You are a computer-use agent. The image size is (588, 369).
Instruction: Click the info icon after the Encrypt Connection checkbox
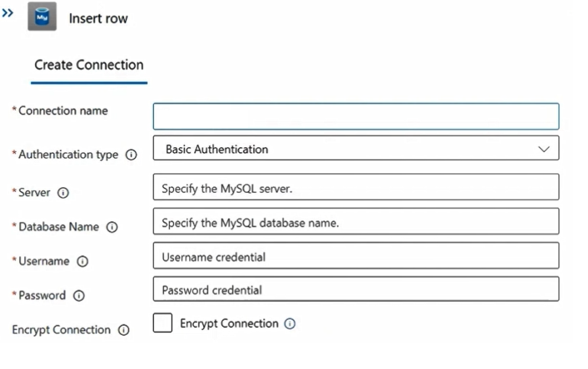pos(290,323)
